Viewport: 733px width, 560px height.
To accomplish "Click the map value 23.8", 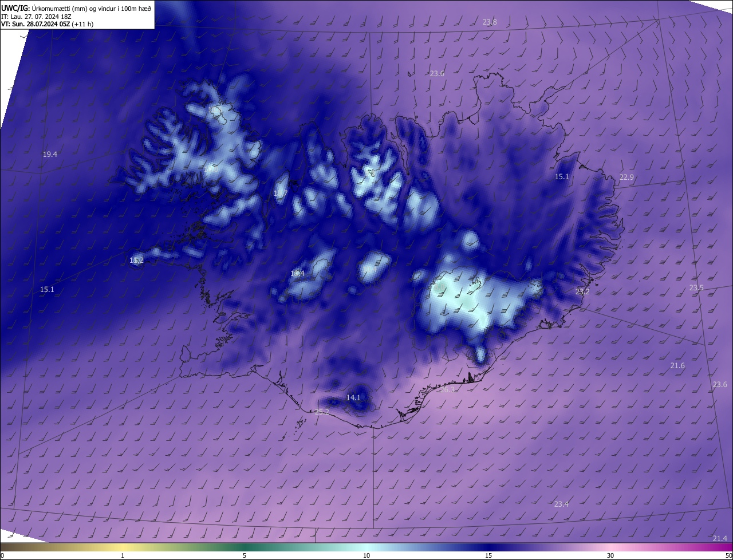I will click(x=490, y=22).
